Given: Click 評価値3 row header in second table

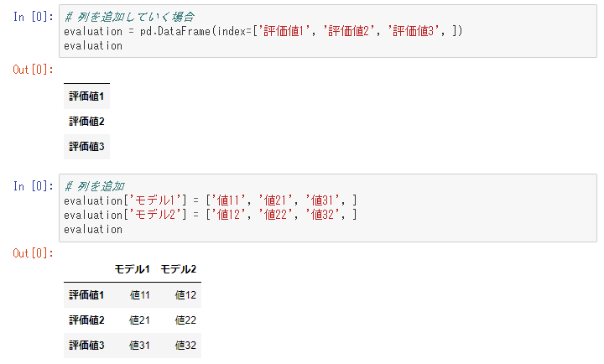Looking at the screenshot, I should tap(86, 346).
